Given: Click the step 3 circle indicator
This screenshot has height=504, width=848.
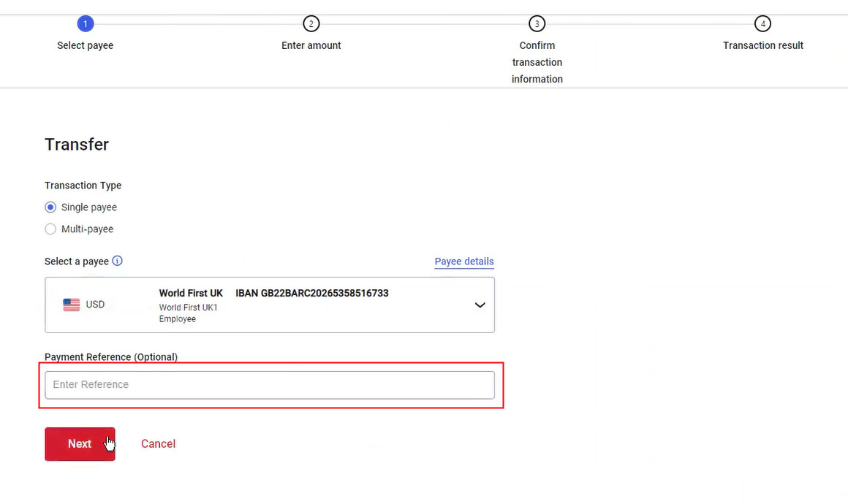Looking at the screenshot, I should point(537,24).
